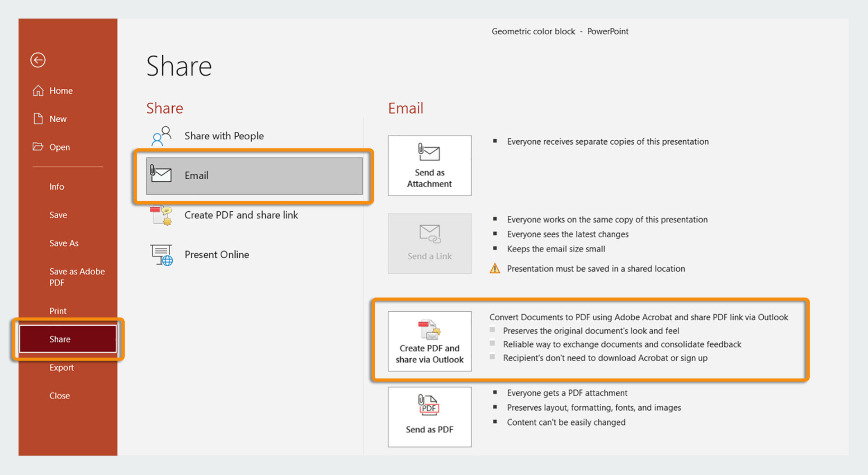Click the New document icon
868x475 pixels.
(x=38, y=119)
